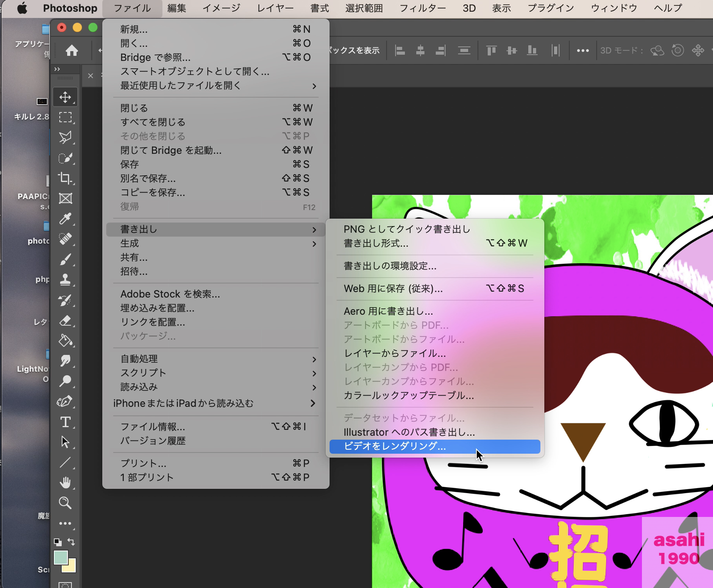Expand iPhoneまたはiPadから読み込む submenu
Image resolution: width=713 pixels, height=588 pixels.
(x=216, y=403)
